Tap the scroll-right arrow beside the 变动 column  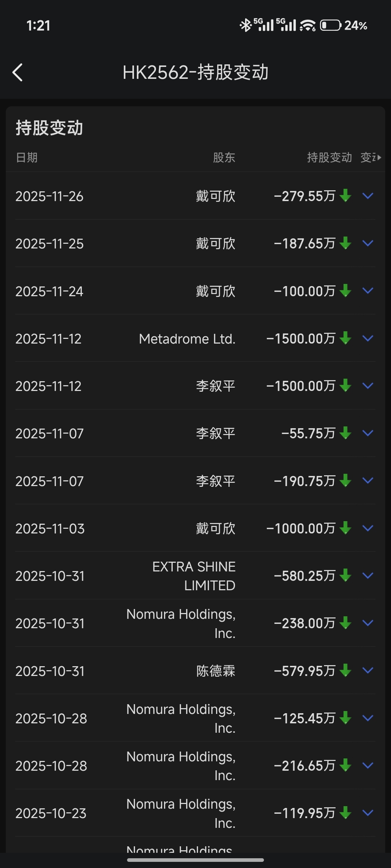[x=379, y=157]
